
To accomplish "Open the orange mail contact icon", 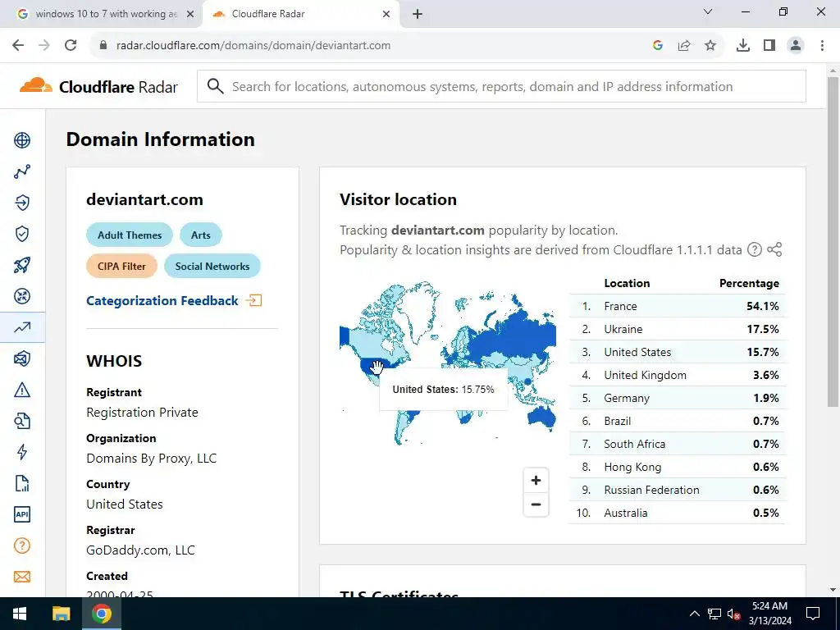I will pos(22,577).
